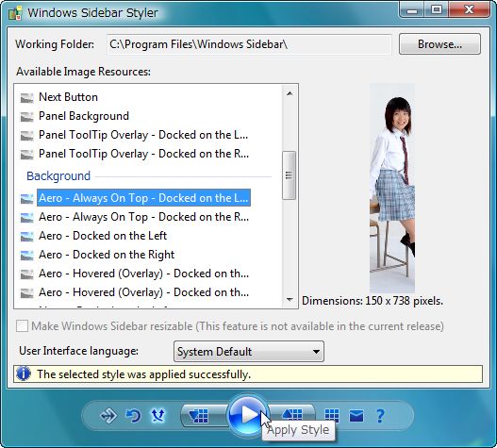Click the Windows Sidebar Styler title bar icon
Screen dimensions: 497x448
(15, 13)
